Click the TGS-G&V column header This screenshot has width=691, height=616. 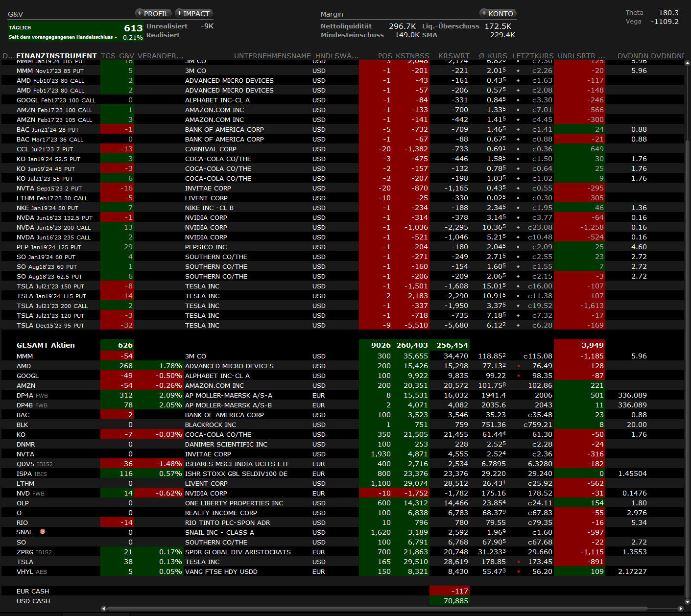[117, 56]
